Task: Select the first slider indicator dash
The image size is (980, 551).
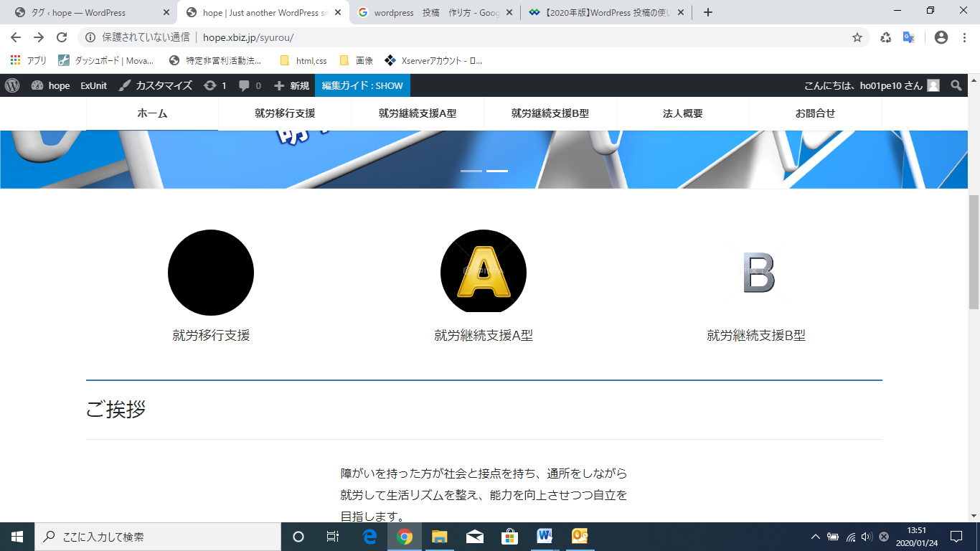Action: tap(471, 171)
